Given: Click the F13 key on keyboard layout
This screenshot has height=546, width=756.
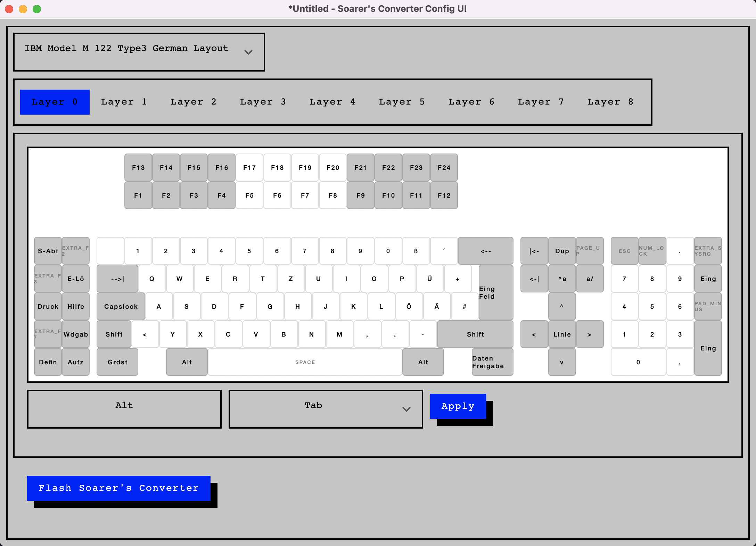Looking at the screenshot, I should (x=138, y=168).
